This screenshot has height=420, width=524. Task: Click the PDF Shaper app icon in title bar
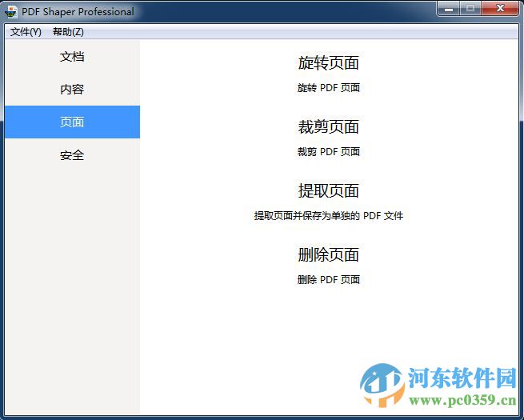[x=11, y=12]
